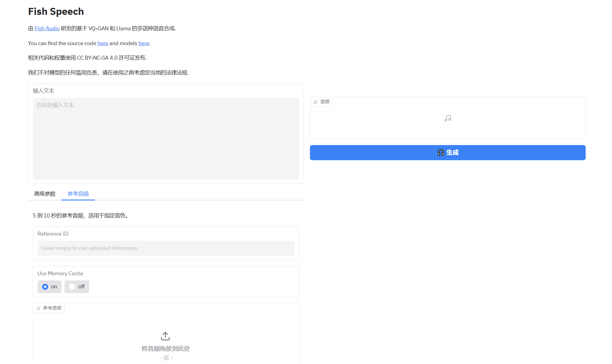The image size is (612, 364).
Task: Click the 音频 output label icon
Action: [x=315, y=102]
